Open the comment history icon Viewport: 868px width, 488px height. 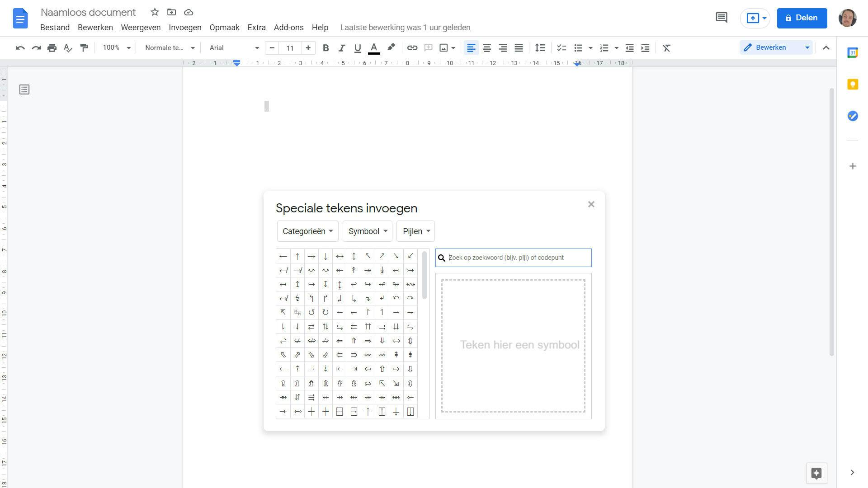coord(722,18)
